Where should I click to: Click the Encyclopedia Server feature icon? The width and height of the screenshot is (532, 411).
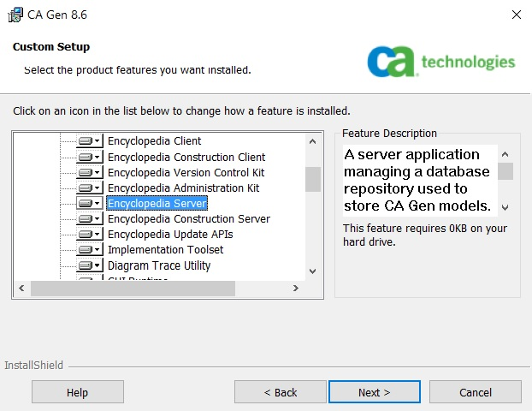(89, 203)
